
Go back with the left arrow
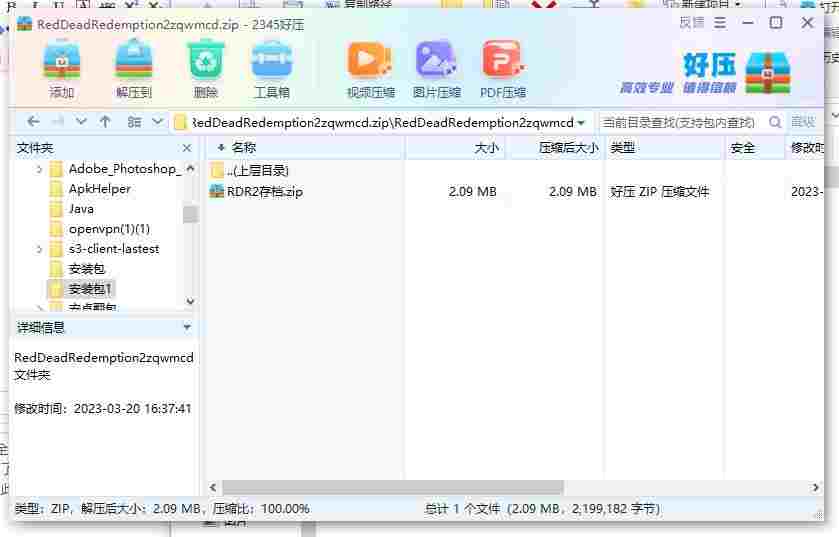coord(33,122)
